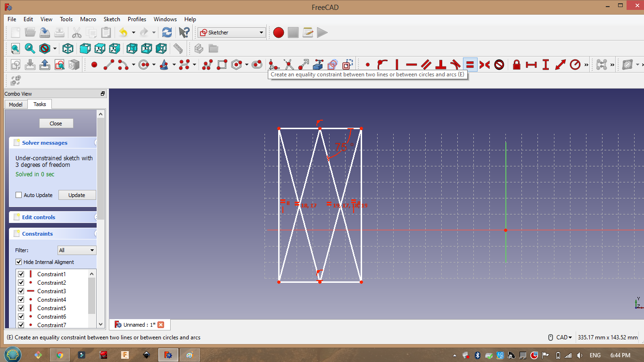The height and width of the screenshot is (362, 644).
Task: Select the vertical constraint tool
Action: 397,65
